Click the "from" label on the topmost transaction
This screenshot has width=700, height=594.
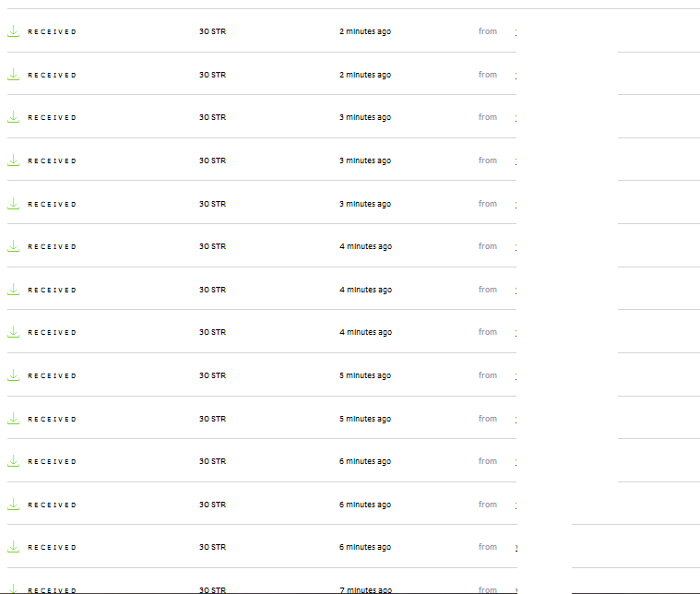click(488, 31)
